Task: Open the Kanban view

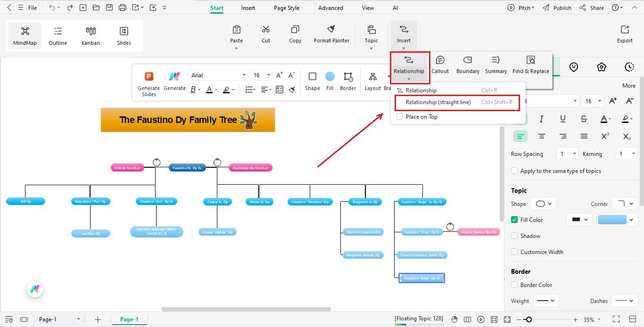Action: [x=91, y=36]
